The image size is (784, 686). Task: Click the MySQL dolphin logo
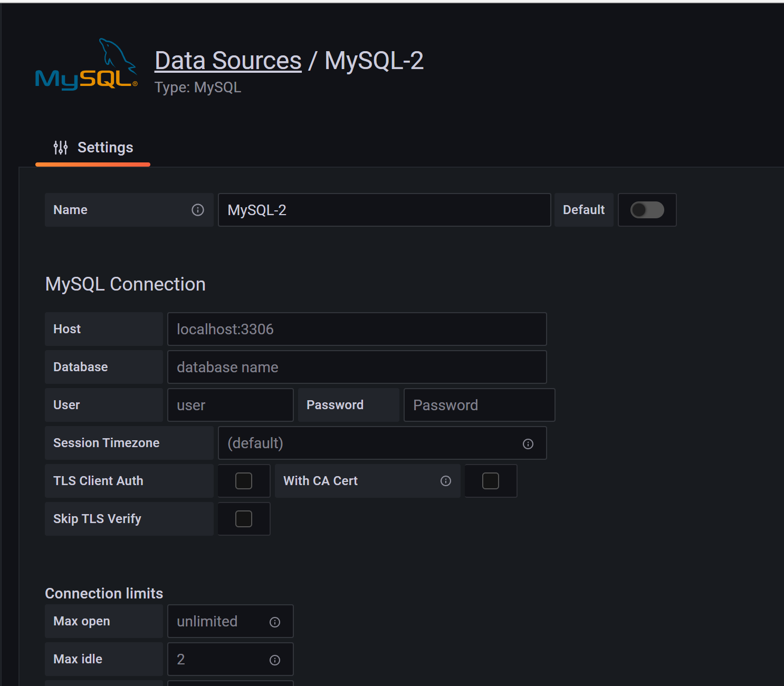tap(84, 66)
